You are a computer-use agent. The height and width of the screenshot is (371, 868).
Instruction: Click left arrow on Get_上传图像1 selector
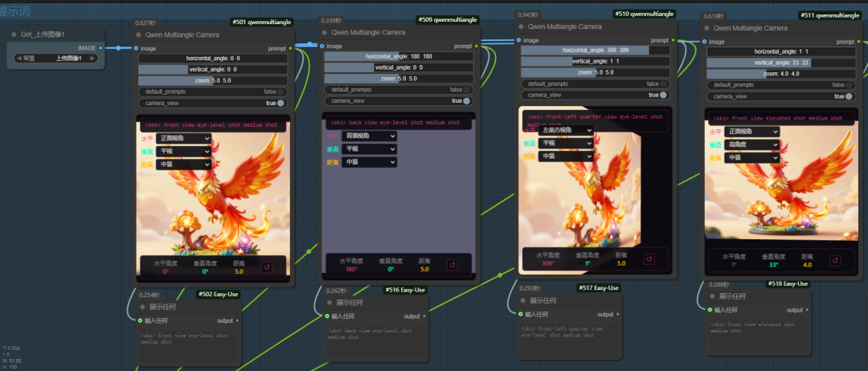coord(19,58)
